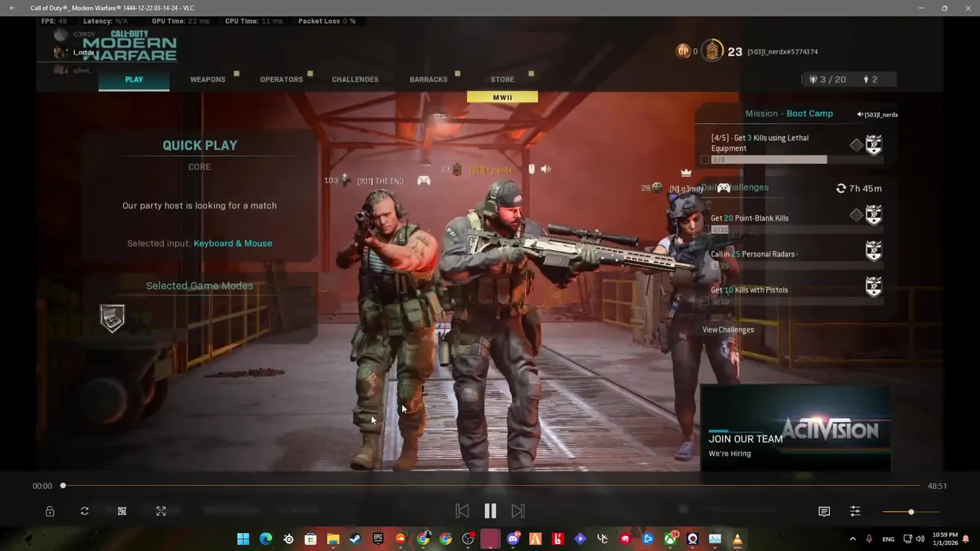Open the WEAPONS tab
This screenshot has height=551, width=980.
pyautogui.click(x=207, y=80)
